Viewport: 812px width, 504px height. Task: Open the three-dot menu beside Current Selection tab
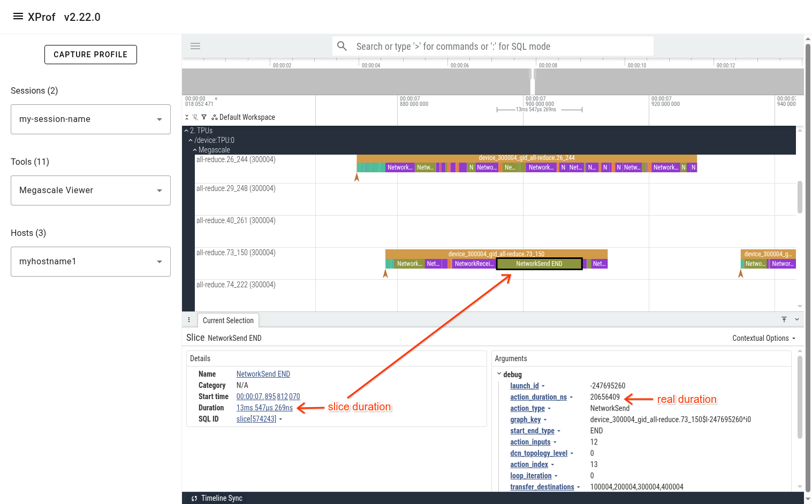click(189, 319)
